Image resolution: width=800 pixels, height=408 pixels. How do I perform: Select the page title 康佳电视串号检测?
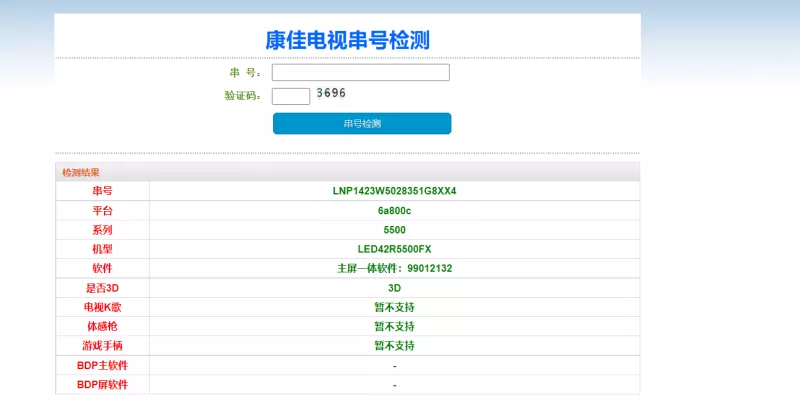click(347, 40)
